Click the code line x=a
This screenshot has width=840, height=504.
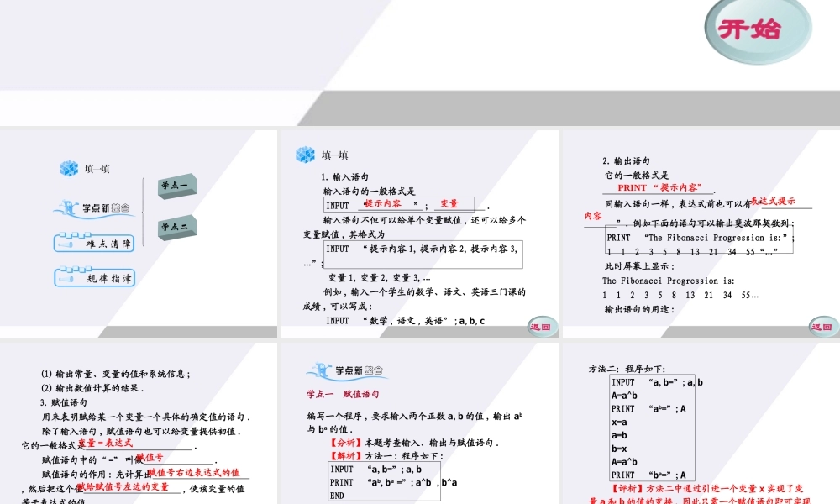tap(619, 422)
